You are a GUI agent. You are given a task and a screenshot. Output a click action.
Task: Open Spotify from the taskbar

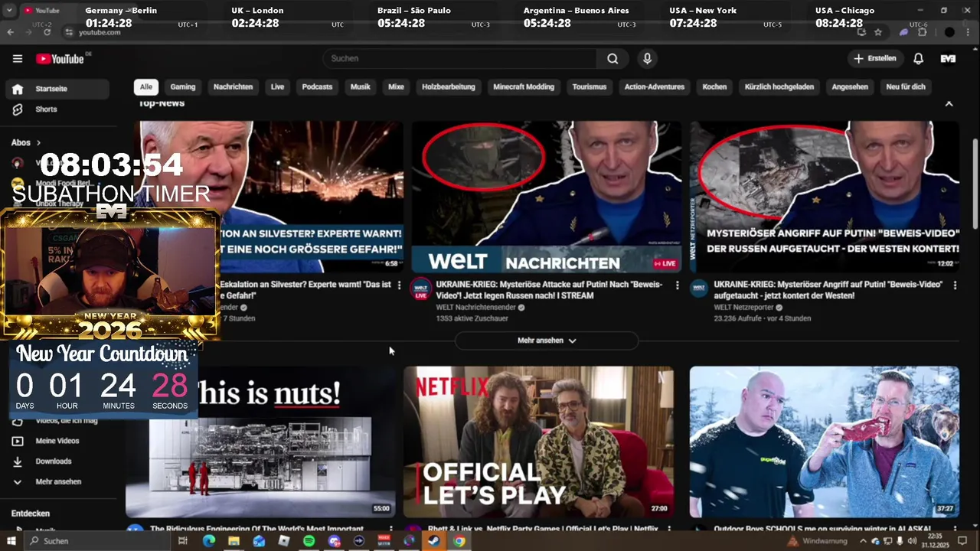click(309, 541)
